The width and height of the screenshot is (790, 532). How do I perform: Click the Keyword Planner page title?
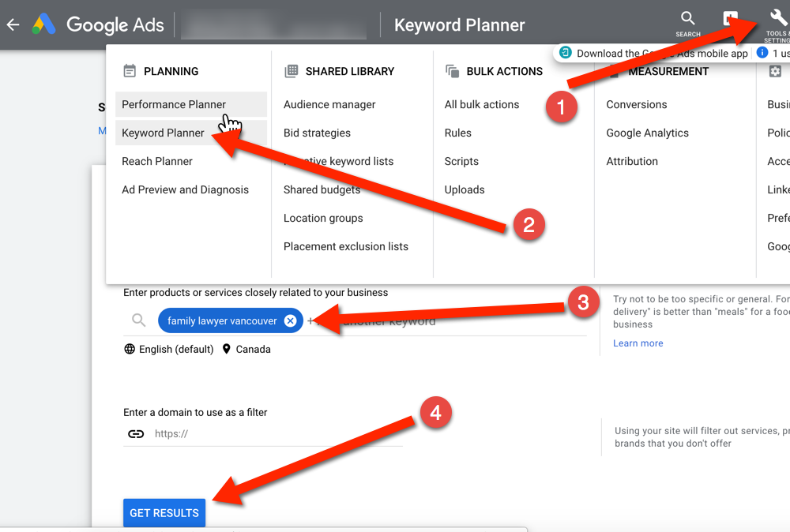pos(460,24)
